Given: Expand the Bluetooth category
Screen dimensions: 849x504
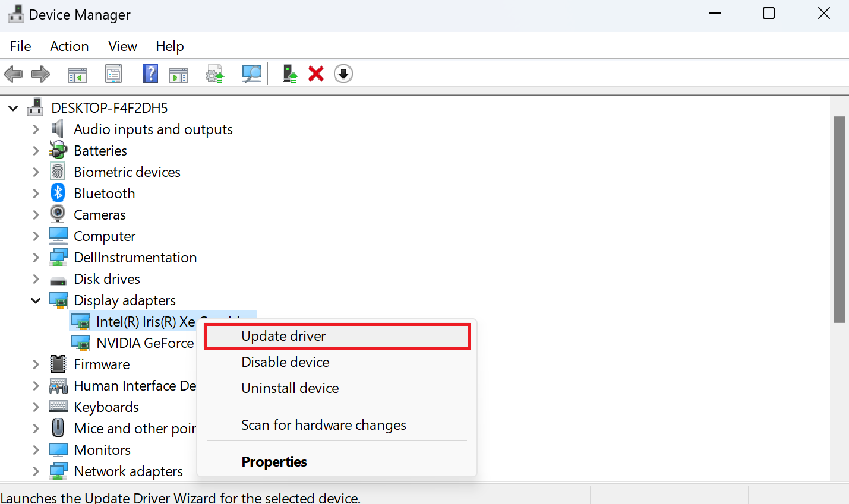Looking at the screenshot, I should pos(36,193).
